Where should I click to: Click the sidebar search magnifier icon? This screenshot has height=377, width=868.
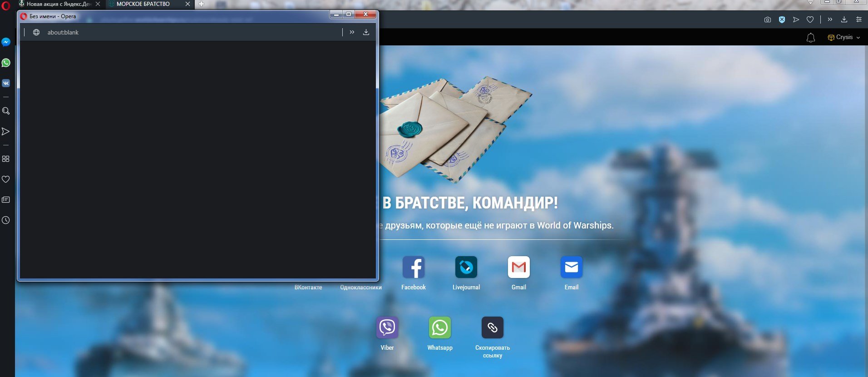click(6, 111)
